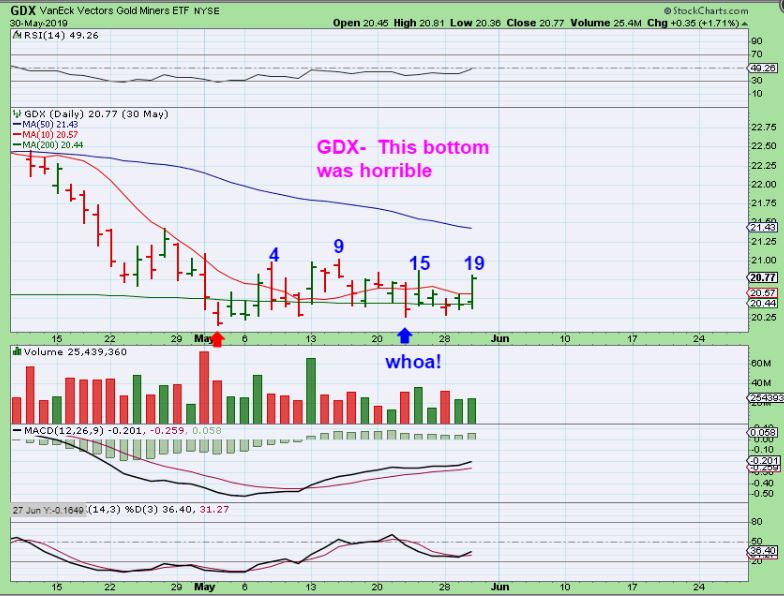The width and height of the screenshot is (784, 596).
Task: Click the NYSE exchange label
Action: [x=206, y=11]
